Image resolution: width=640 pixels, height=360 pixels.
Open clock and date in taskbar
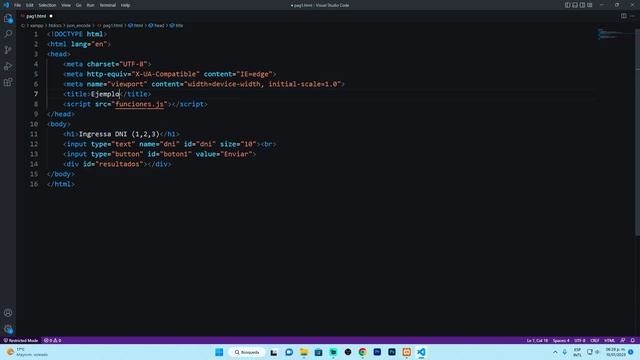(616, 352)
